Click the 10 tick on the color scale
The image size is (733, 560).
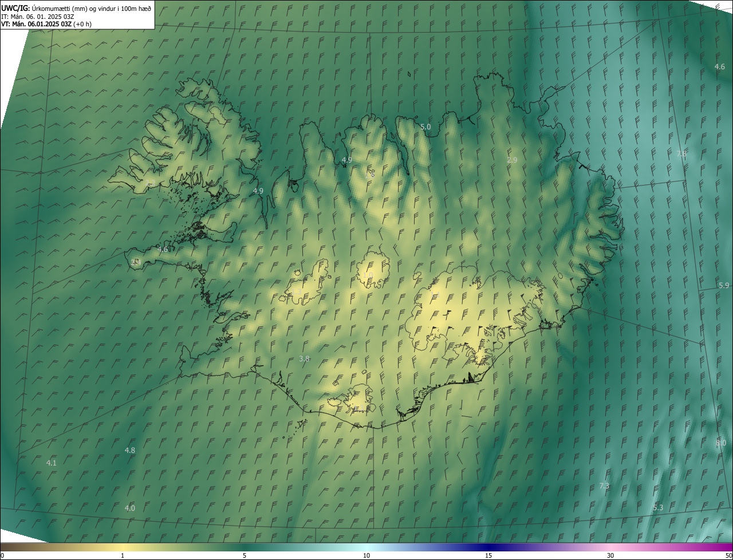(366, 555)
